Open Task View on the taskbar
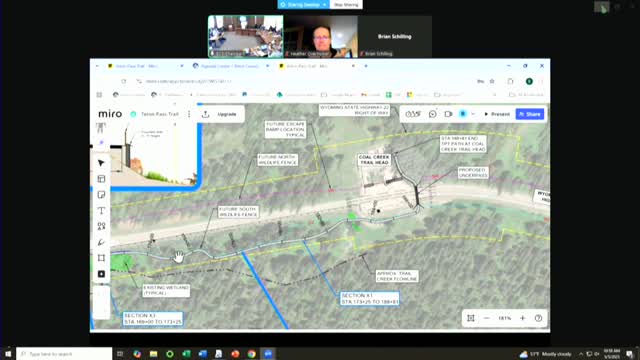The image size is (640, 360). [x=120, y=353]
